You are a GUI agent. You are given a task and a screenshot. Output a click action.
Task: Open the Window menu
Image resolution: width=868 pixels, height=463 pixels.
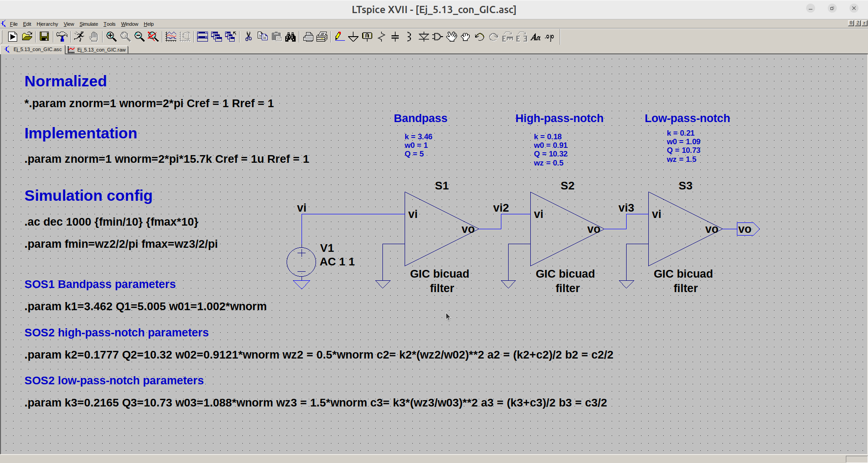pyautogui.click(x=129, y=24)
